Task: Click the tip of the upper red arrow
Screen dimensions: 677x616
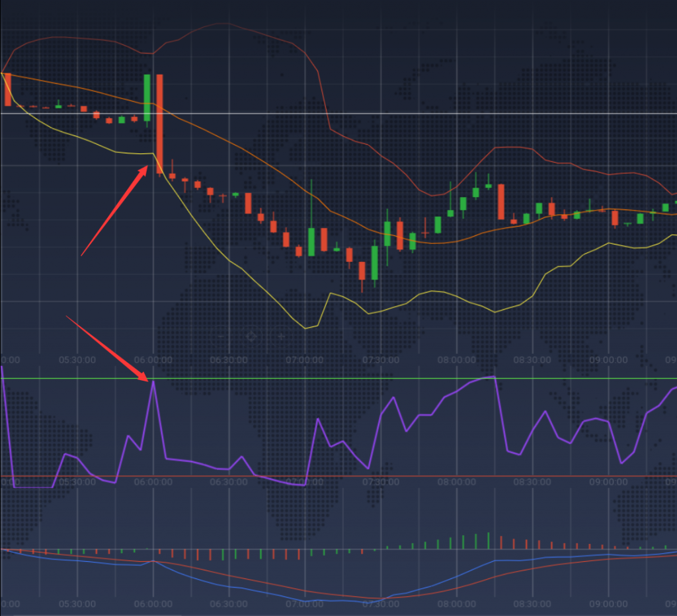Action: pos(146,168)
